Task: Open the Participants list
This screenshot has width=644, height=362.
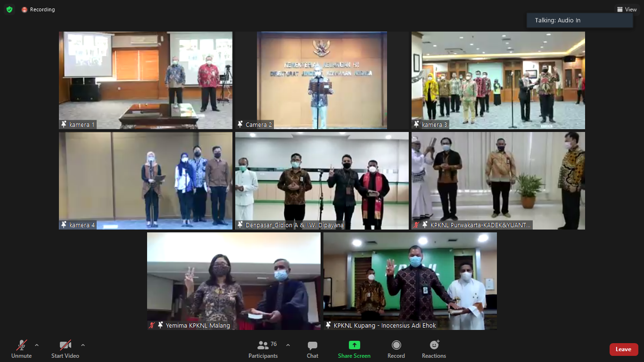Action: [x=263, y=349]
